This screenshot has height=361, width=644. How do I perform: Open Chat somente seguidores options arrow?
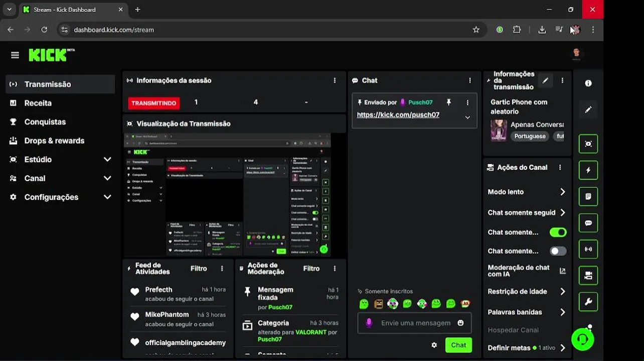[x=562, y=213]
